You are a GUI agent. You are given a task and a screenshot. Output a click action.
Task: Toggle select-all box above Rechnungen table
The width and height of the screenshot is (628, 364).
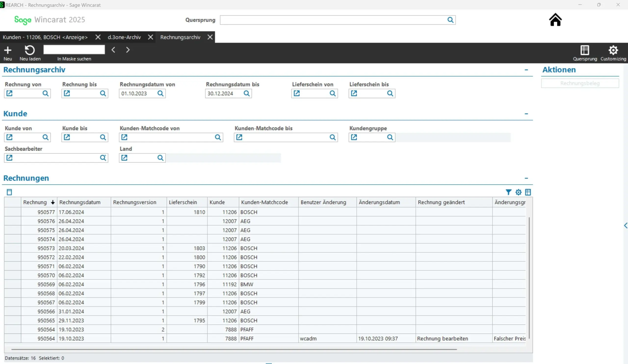pos(9,192)
